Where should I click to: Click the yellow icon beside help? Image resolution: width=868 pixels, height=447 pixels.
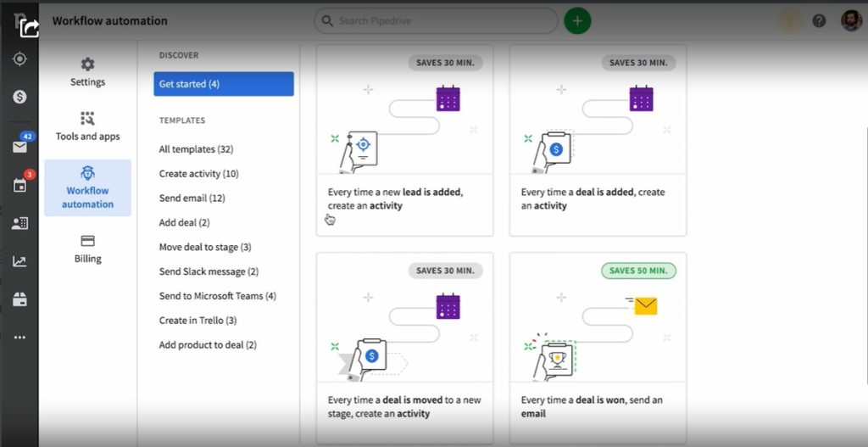tap(789, 21)
